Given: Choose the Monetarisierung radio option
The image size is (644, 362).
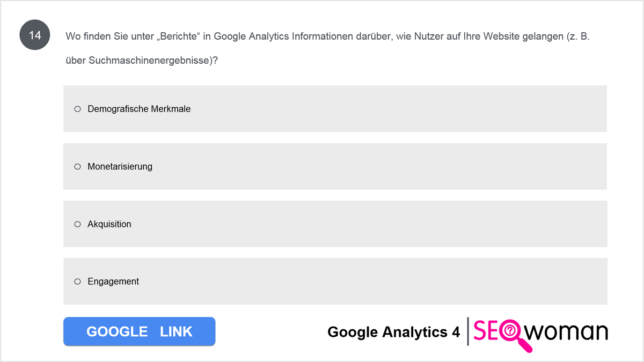Looking at the screenshot, I should pos(77,167).
